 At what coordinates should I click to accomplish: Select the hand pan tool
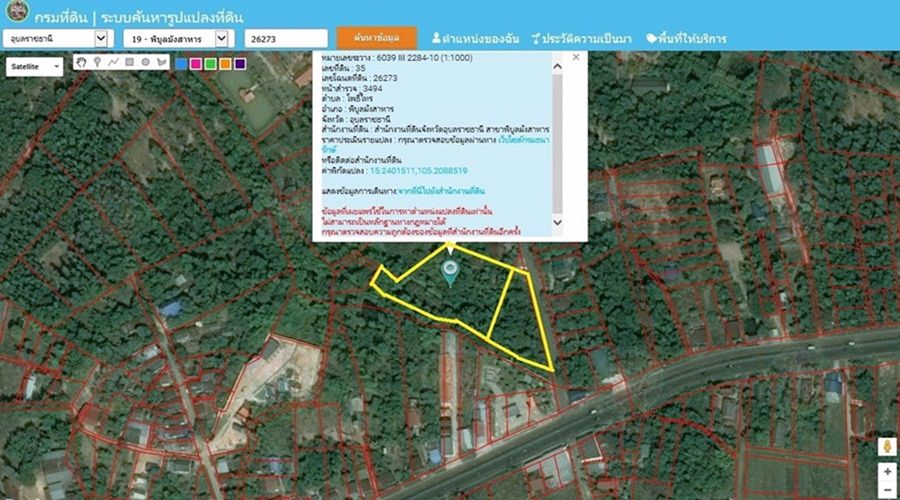coord(82,63)
